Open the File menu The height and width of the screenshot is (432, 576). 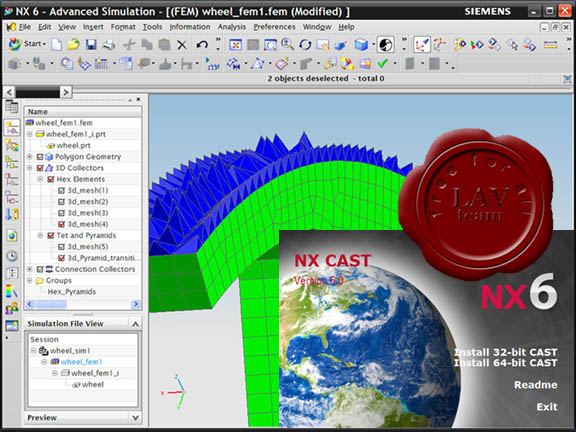click(x=25, y=27)
